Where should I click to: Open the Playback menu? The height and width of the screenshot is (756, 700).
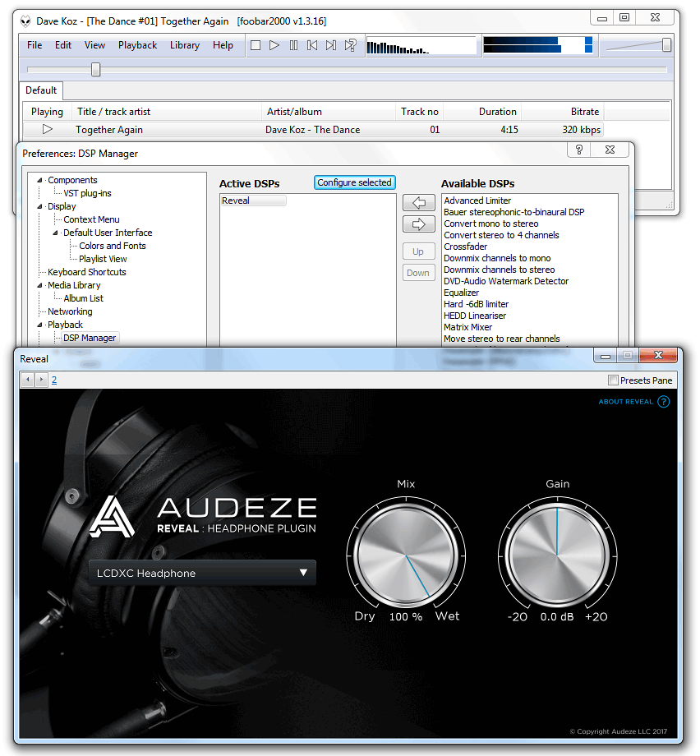(x=137, y=45)
